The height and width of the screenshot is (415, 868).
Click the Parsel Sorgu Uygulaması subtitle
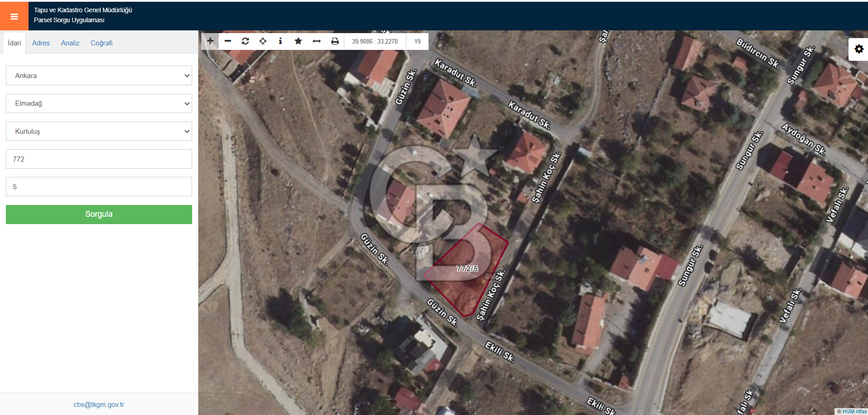(x=69, y=20)
